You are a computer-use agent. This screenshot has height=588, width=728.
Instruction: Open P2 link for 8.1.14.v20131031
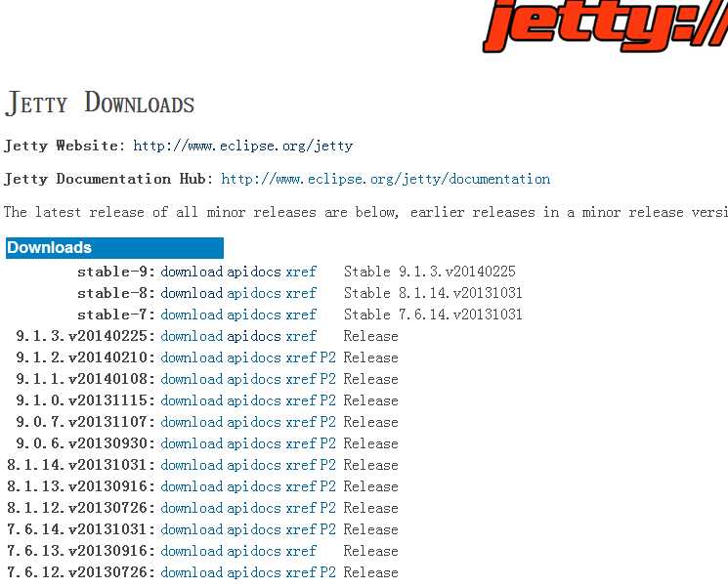[x=327, y=465]
